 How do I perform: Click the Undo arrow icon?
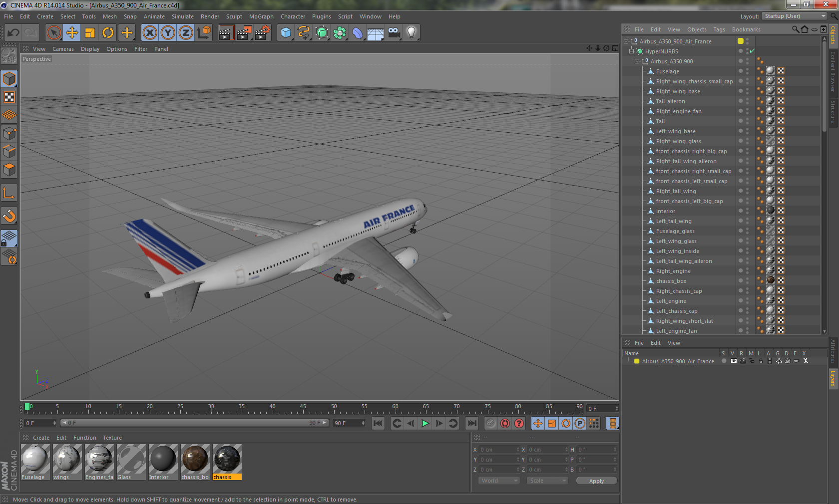tap(13, 33)
